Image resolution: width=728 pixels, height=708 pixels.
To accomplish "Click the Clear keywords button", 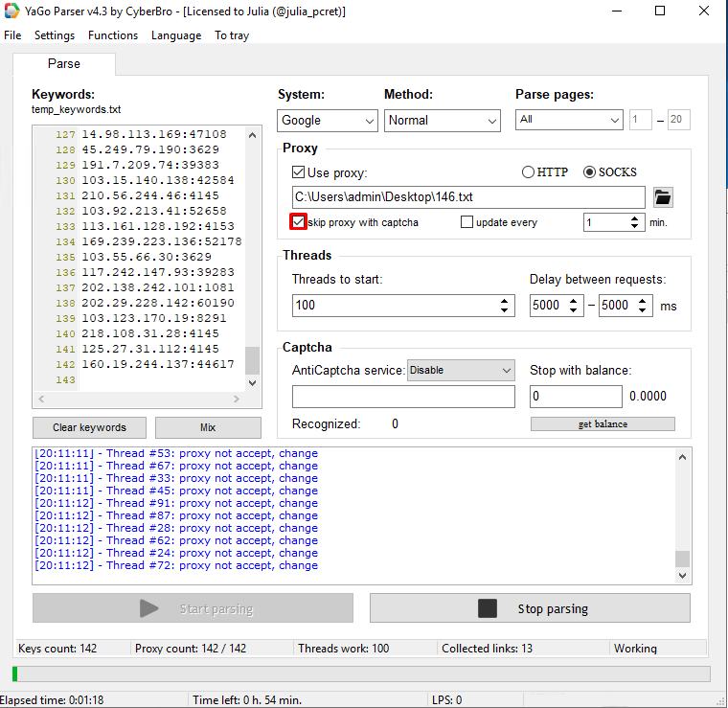I will click(x=89, y=427).
